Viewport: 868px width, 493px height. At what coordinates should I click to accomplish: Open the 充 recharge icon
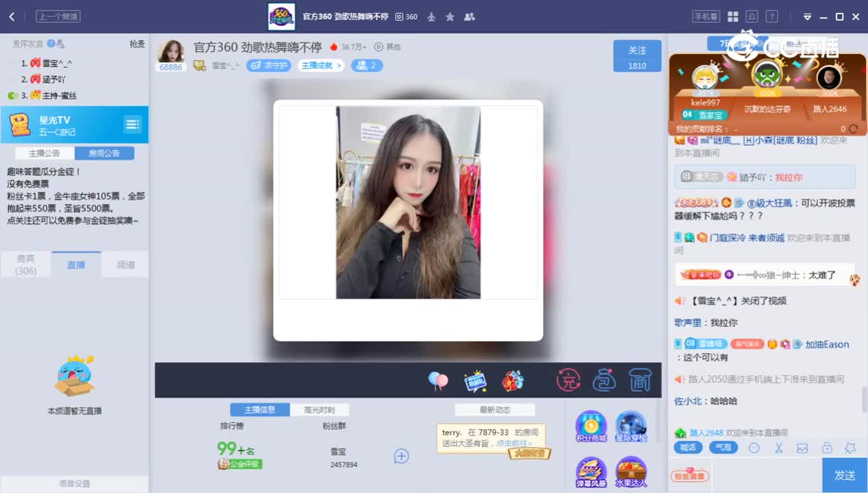tap(568, 380)
